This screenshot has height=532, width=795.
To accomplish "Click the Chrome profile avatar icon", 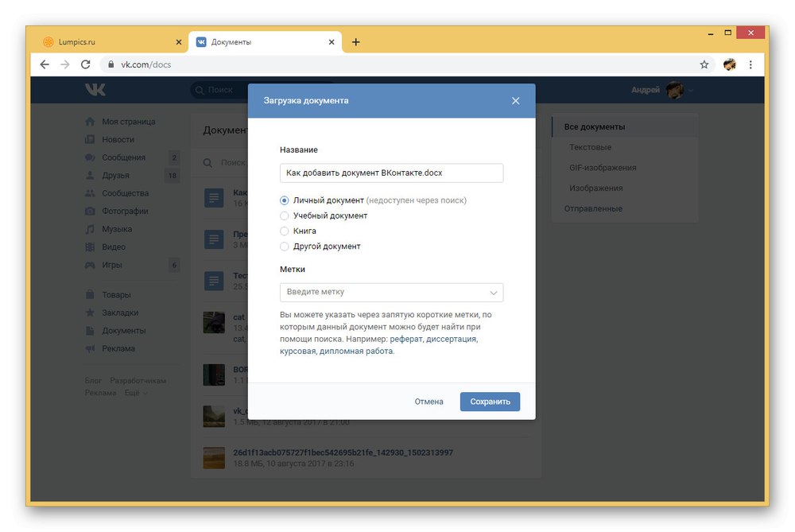I will [730, 64].
